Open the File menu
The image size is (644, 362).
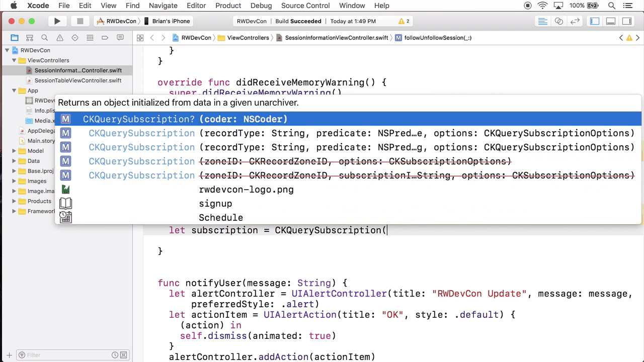click(64, 6)
